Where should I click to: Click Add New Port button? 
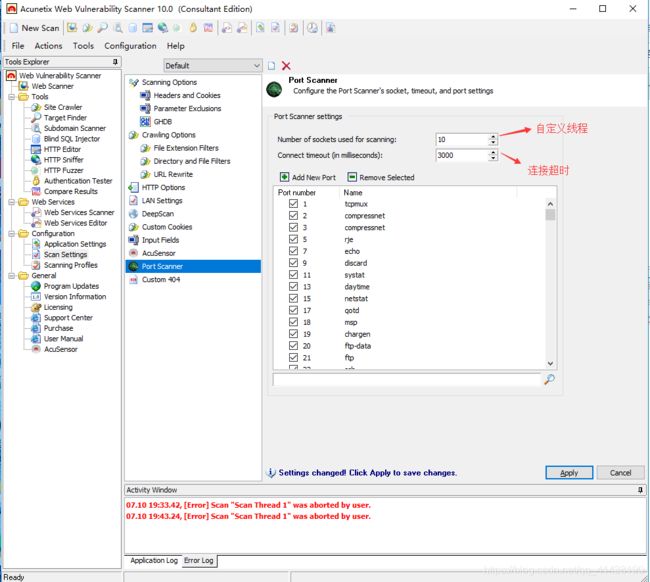(308, 177)
